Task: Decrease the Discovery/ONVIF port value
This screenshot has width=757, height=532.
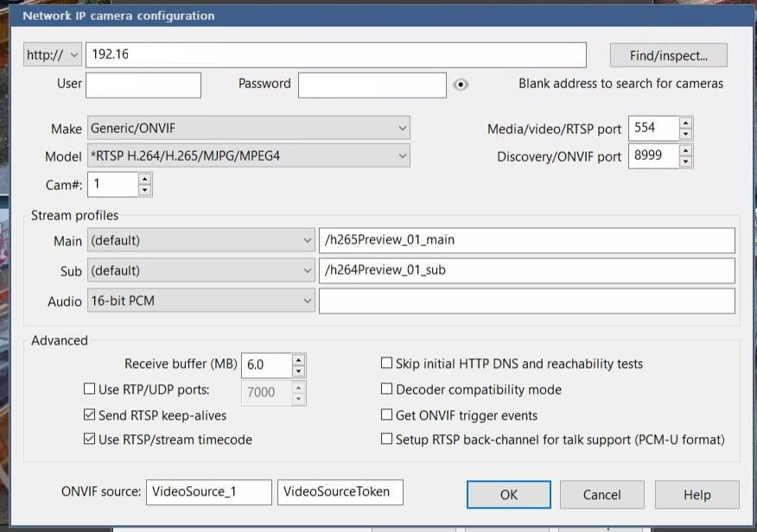Action: point(685,162)
